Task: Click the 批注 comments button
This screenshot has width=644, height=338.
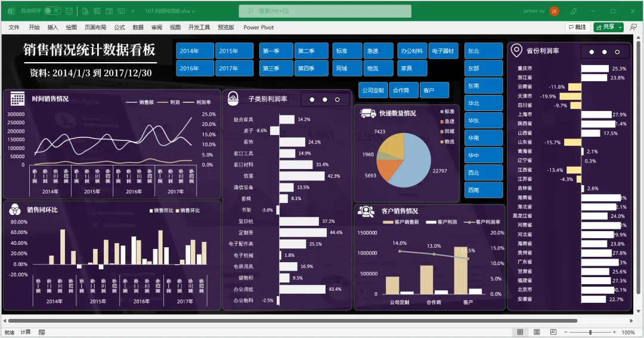Action: click(577, 27)
